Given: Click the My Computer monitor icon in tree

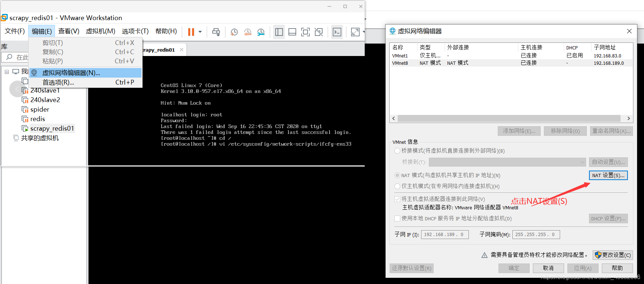Looking at the screenshot, I should [16, 71].
